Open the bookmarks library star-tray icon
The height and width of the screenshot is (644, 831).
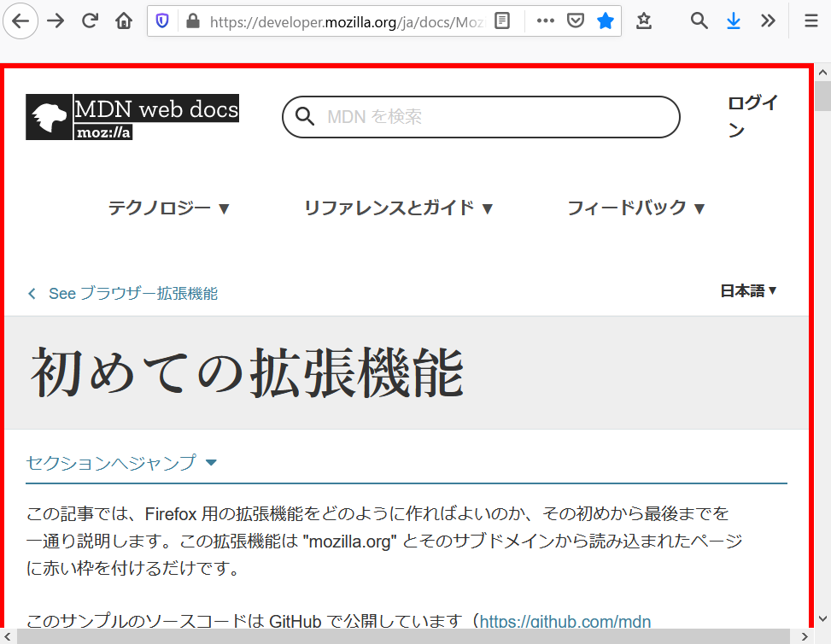(x=643, y=21)
